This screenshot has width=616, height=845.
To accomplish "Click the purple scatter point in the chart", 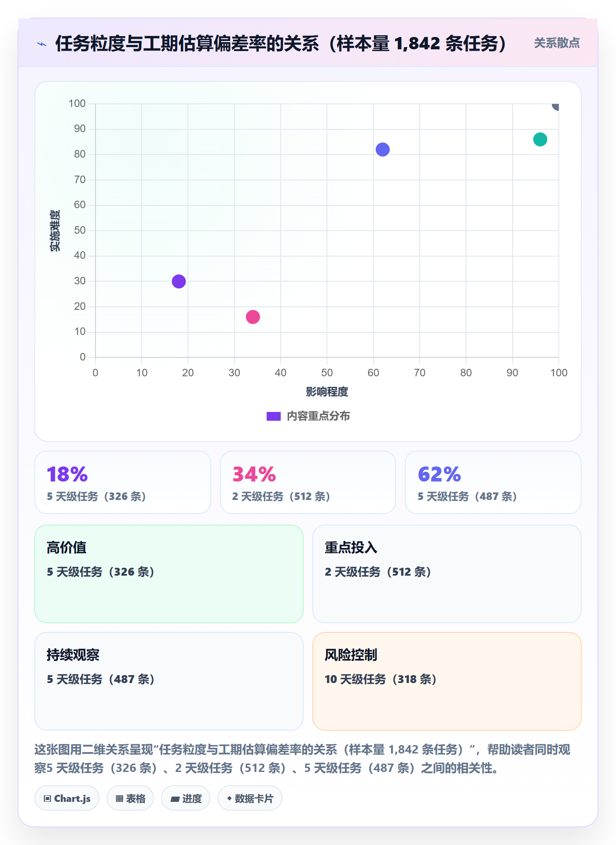I will point(179,281).
